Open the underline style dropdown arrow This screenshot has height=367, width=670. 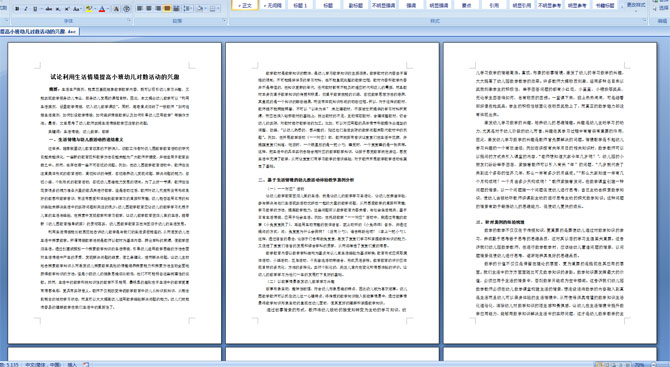pos(41,9)
